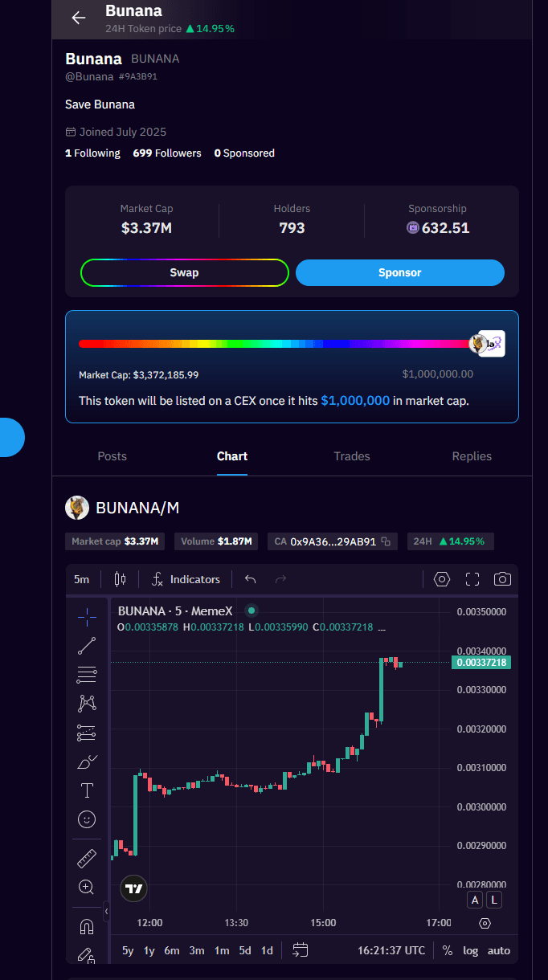548x980 pixels.
Task: Go back using the arrow beside Bunana
Action: [x=78, y=18]
